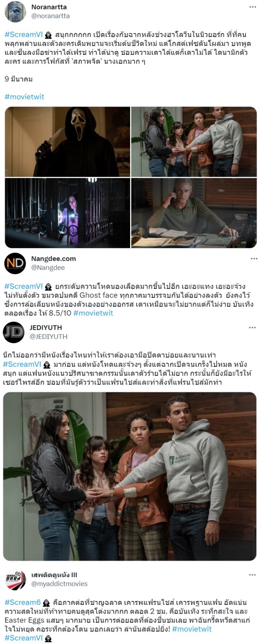Open the myaddictmovies profile avatar
This screenshot has width=261, height=644.
tap(15, 580)
